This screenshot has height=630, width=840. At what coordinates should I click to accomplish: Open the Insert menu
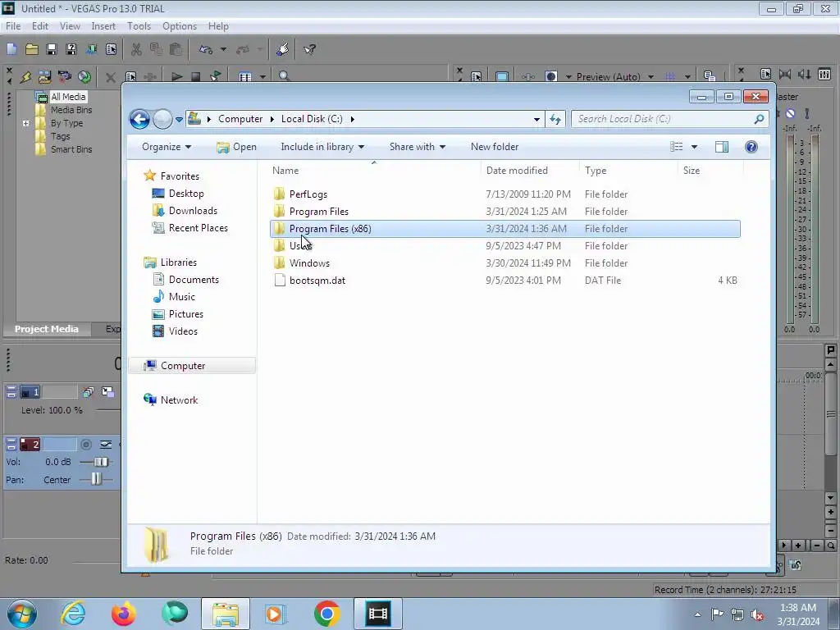[x=103, y=25]
